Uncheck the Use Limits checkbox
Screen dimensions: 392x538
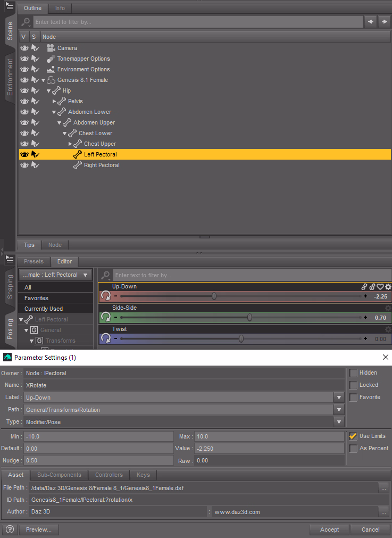tap(353, 436)
